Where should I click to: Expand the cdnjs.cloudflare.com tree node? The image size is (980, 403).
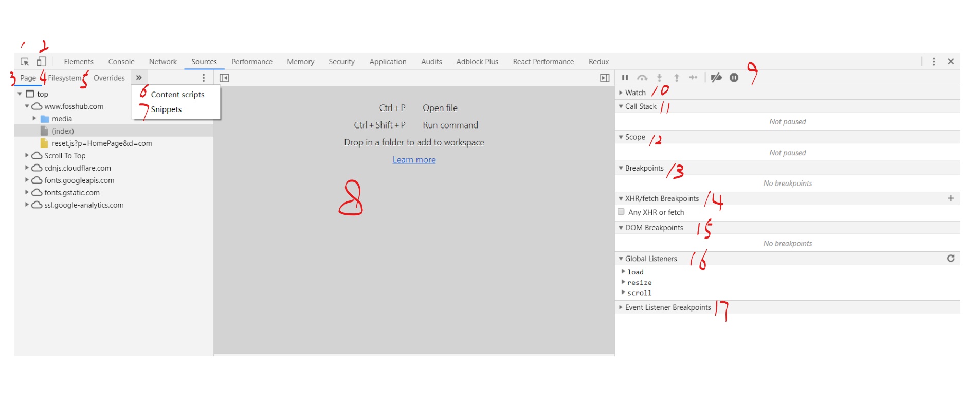point(27,168)
